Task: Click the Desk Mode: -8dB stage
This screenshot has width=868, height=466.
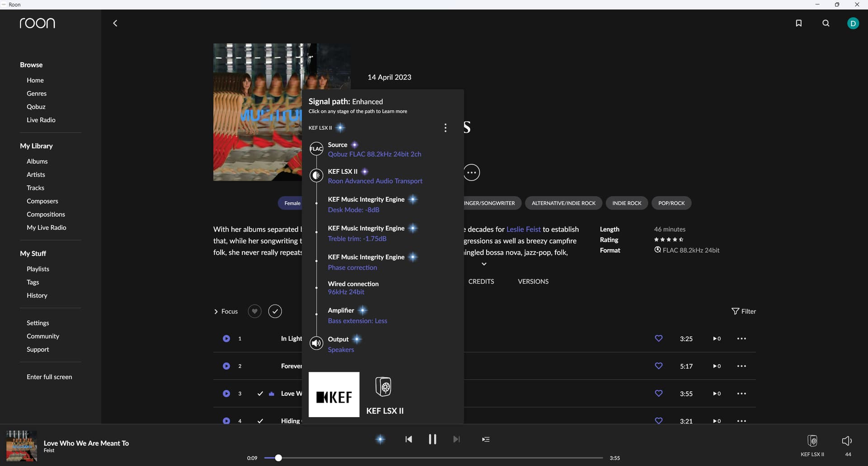Action: [354, 210]
